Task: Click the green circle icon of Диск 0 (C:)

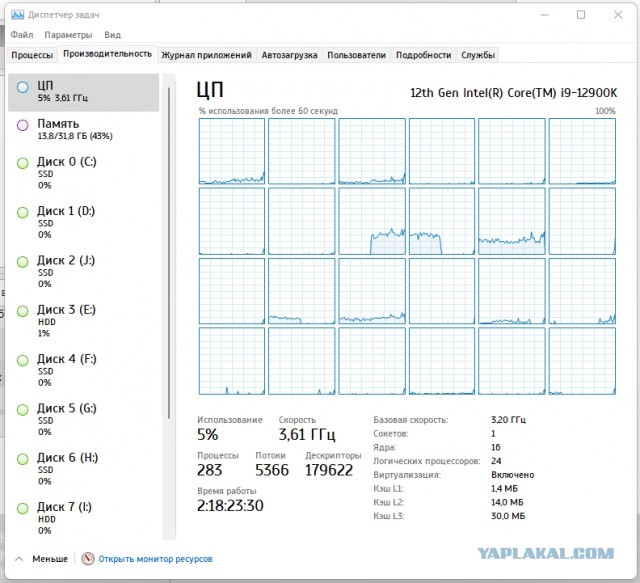Action: point(22,163)
